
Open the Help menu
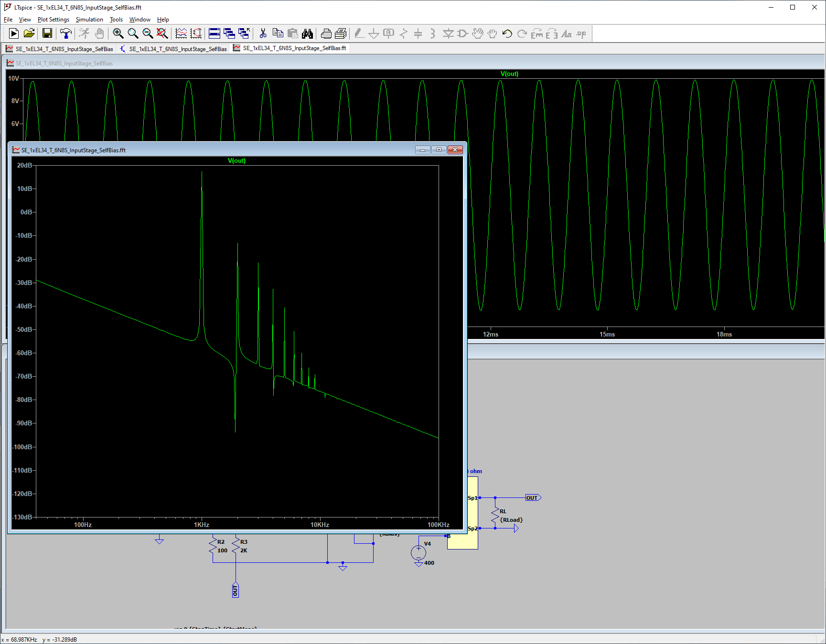point(163,20)
